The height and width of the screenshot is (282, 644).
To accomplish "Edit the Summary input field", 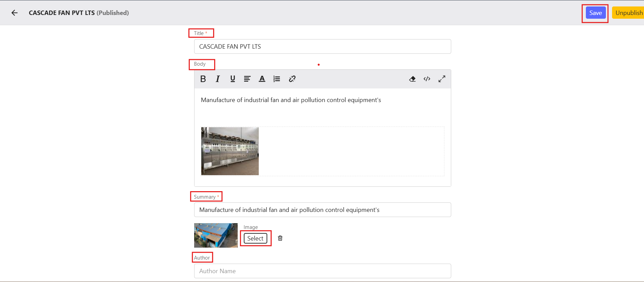I will tap(322, 210).
